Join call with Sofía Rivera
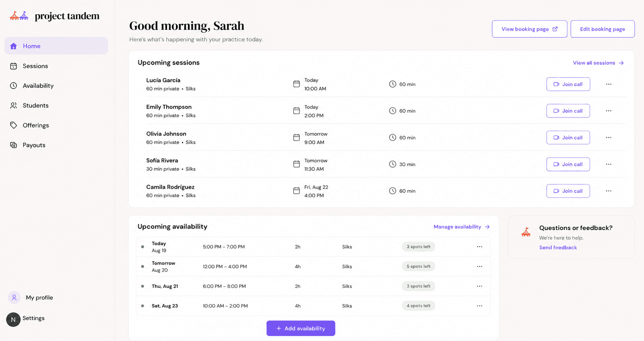The width and height of the screenshot is (644, 341). click(568, 164)
